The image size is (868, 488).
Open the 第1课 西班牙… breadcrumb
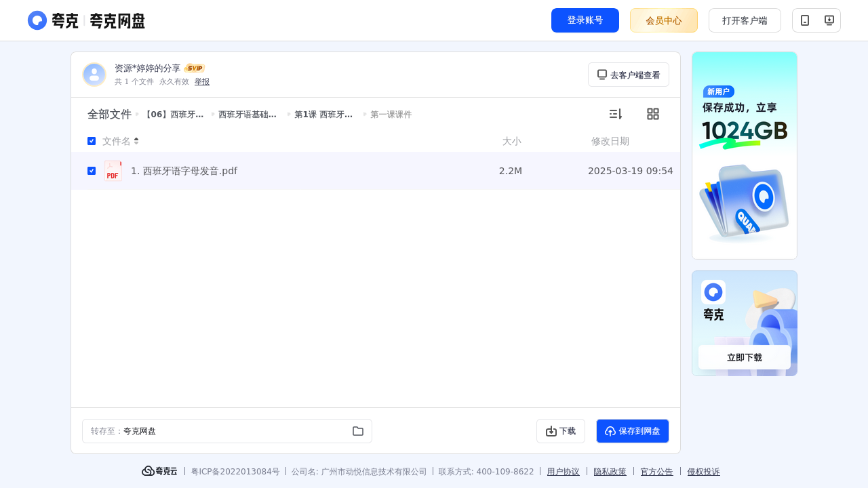(x=323, y=115)
